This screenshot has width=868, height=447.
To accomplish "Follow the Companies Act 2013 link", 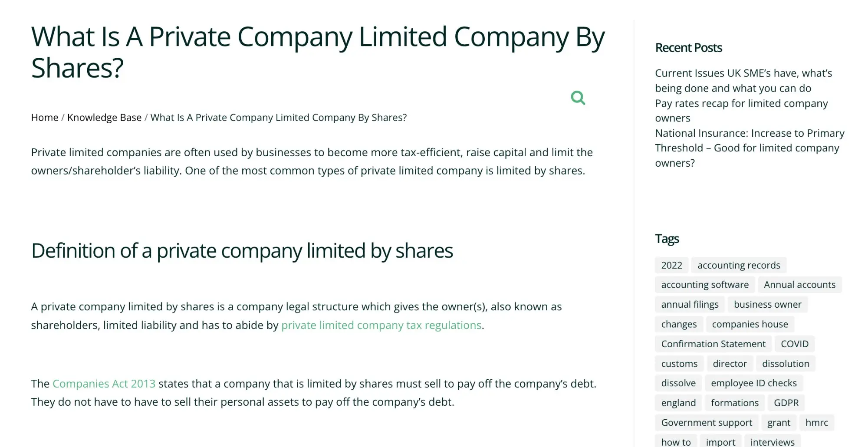I will click(104, 384).
